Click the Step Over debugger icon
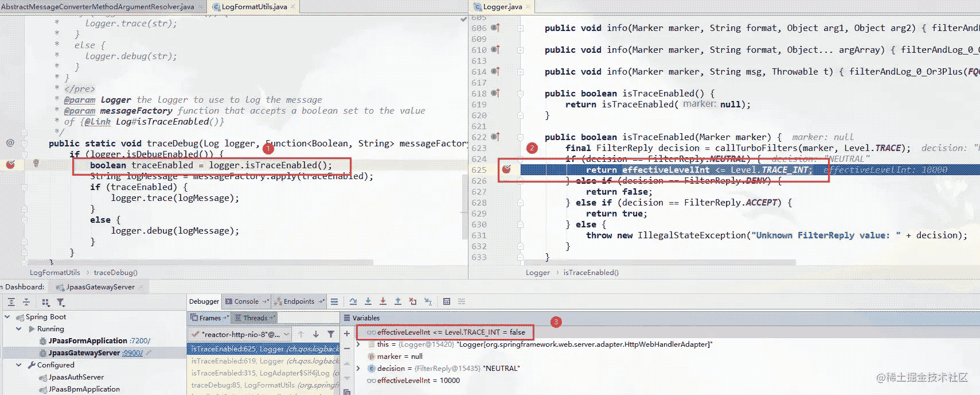The height and width of the screenshot is (395, 980). tap(353, 301)
